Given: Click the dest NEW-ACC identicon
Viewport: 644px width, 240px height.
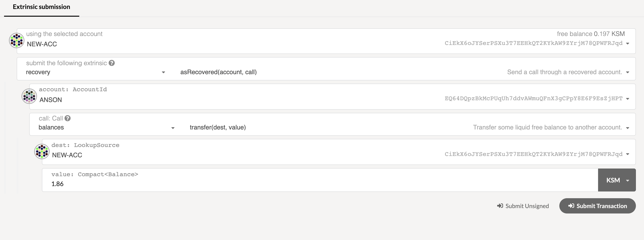Looking at the screenshot, I should click(42, 151).
